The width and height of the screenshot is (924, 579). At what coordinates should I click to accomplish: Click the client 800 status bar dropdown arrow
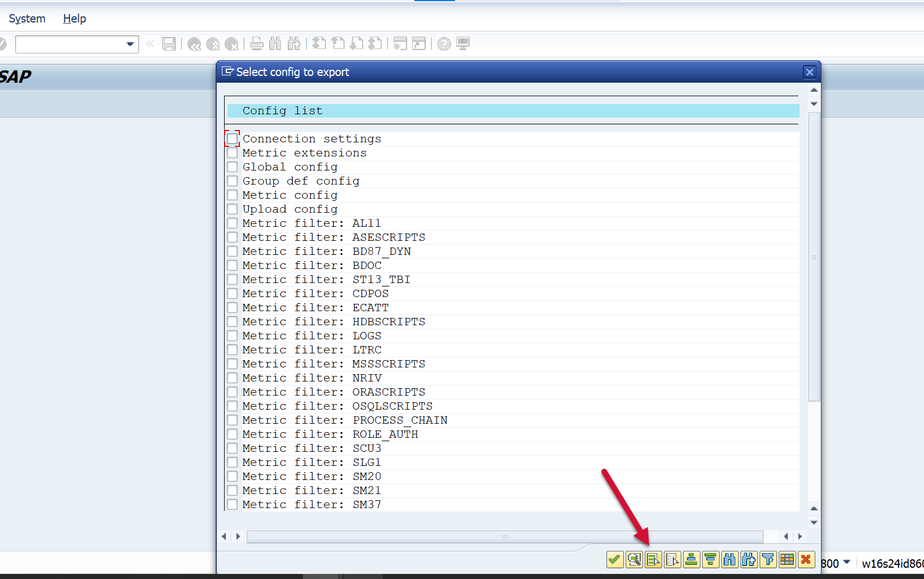(846, 562)
